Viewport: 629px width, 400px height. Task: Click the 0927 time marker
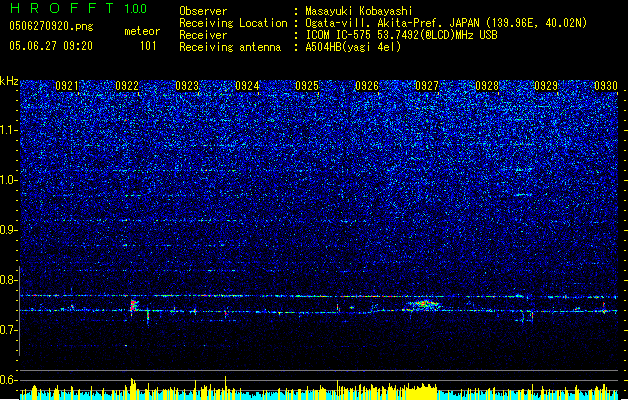click(x=427, y=86)
